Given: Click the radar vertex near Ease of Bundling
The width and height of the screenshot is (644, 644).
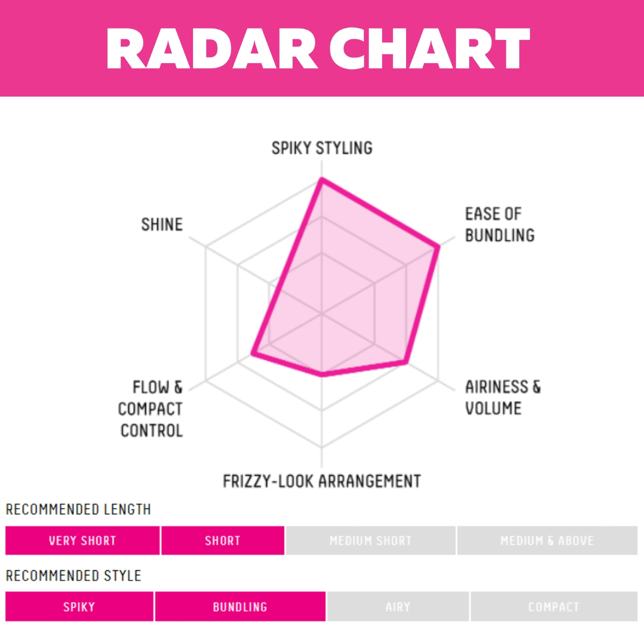Looking at the screenshot, I should coord(438,247).
